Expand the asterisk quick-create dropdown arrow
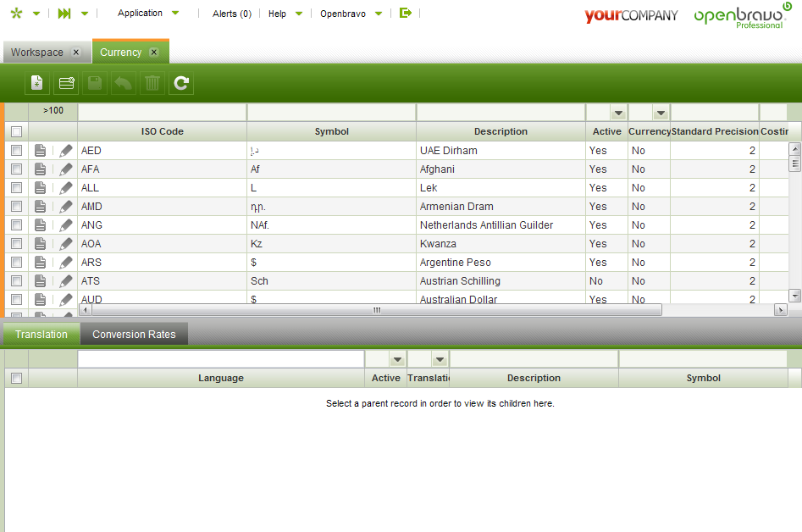The width and height of the screenshot is (802, 532). (36, 14)
